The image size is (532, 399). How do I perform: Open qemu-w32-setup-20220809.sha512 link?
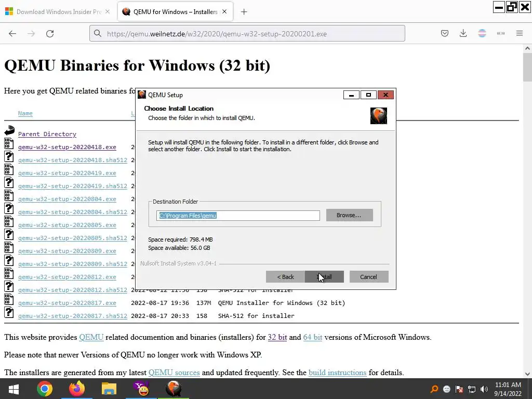pyautogui.click(x=73, y=263)
